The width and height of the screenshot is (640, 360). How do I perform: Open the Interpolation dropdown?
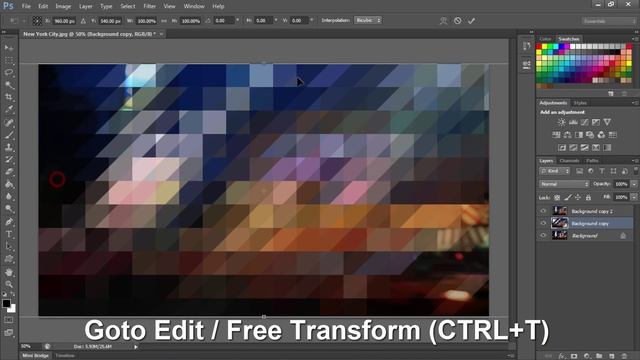[368, 20]
